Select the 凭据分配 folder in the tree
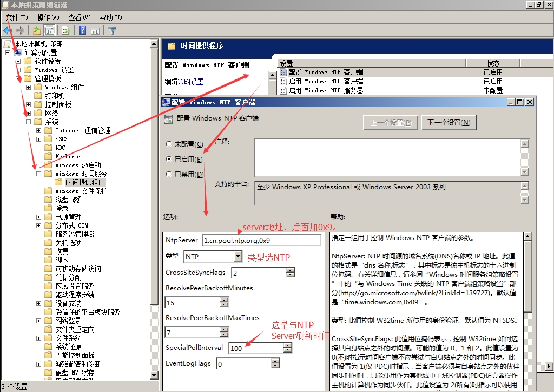Viewport: 554px width, 392px height. point(68,277)
